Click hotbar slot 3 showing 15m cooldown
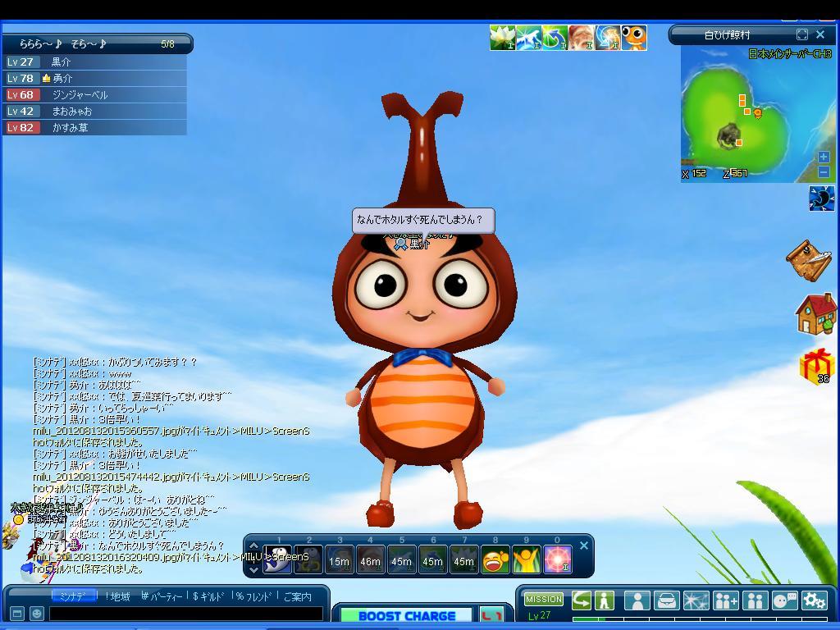This screenshot has height=630, width=840. [x=340, y=559]
